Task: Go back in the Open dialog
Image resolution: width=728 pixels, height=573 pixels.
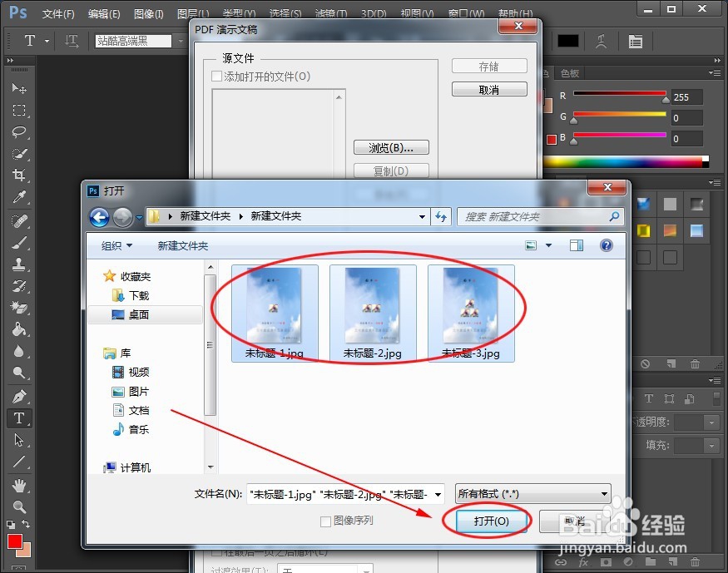Action: point(99,217)
